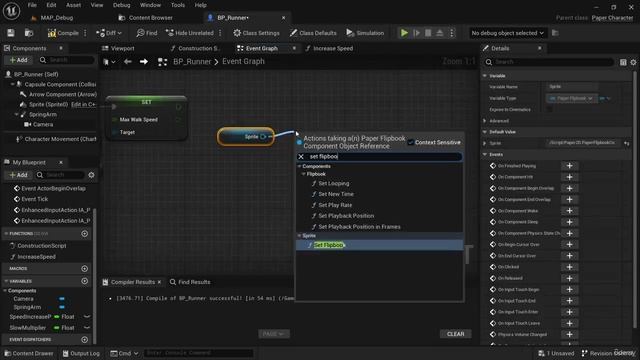Collapse the Flipbook category in action list
Viewport: 640px width, 360px height.
click(303, 174)
